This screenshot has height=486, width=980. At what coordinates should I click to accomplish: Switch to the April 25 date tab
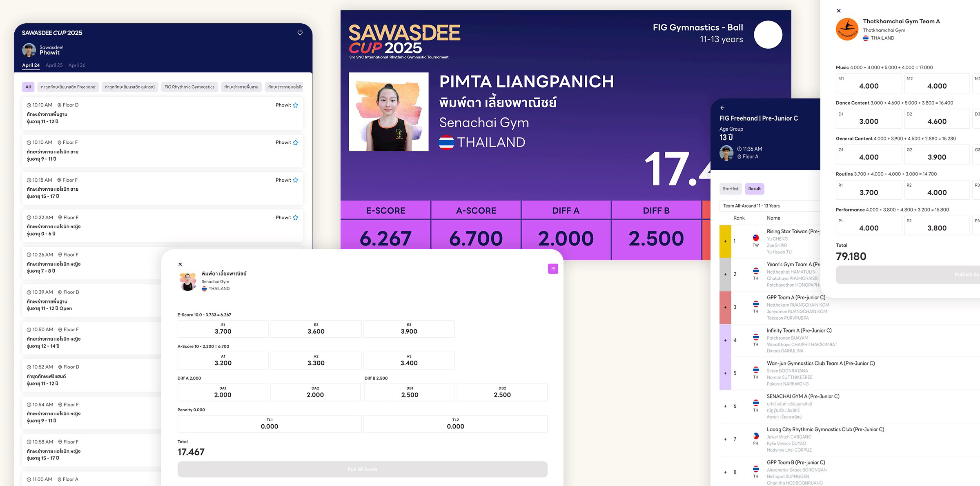pos(54,65)
